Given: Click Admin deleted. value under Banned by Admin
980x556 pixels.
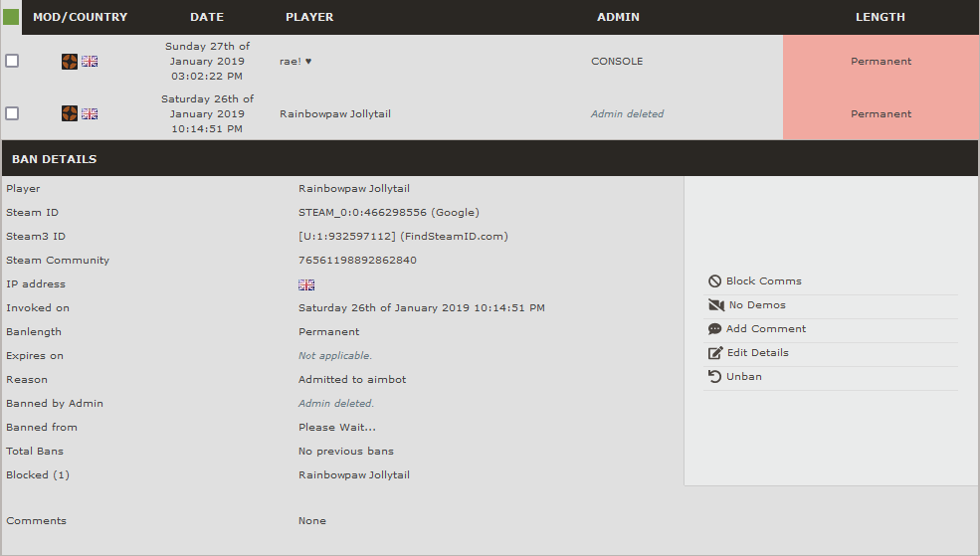Looking at the screenshot, I should coord(335,404).
